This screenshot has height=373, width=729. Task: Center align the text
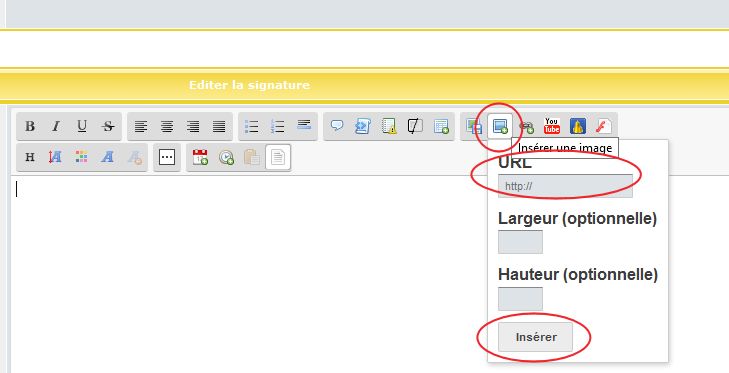click(x=167, y=126)
